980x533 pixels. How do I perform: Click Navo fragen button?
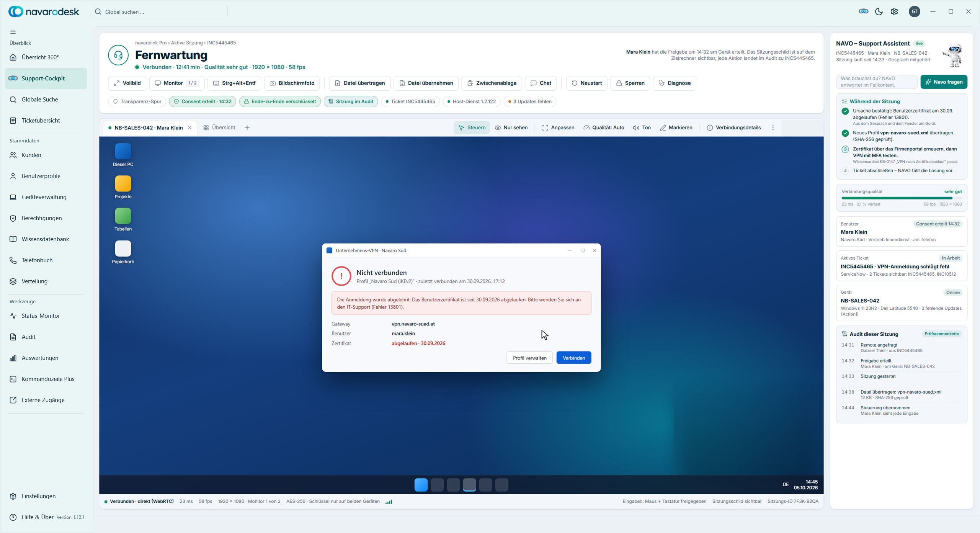[x=944, y=82]
